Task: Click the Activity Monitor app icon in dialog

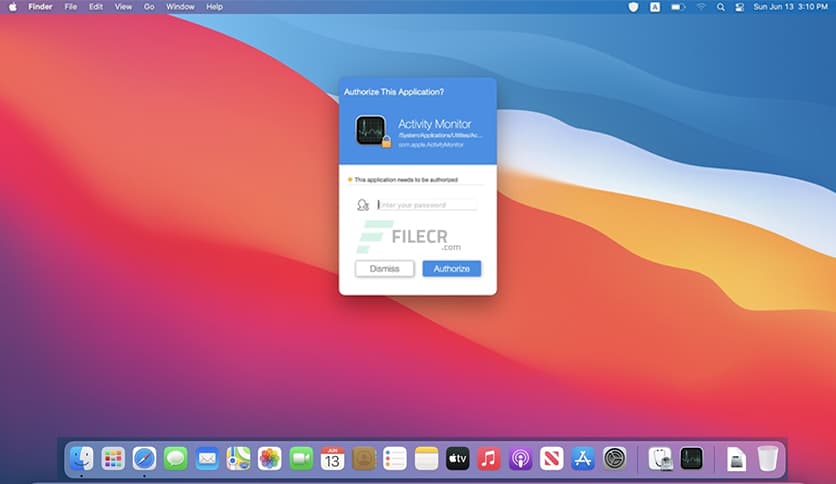Action: 372,131
